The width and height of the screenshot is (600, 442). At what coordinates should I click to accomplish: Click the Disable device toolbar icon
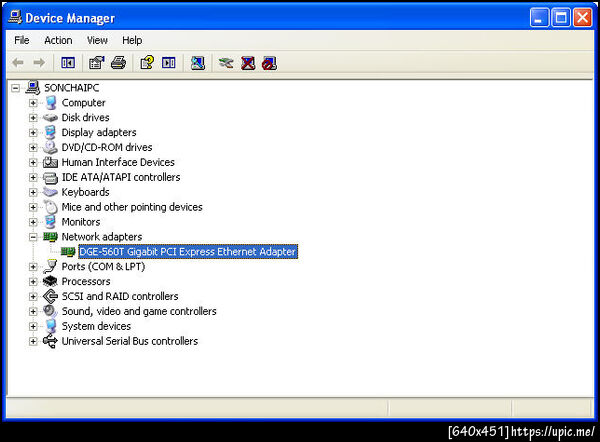(x=269, y=63)
